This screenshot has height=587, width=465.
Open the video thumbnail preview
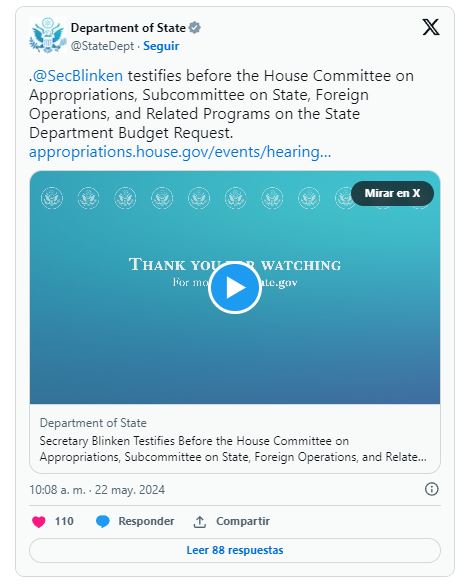click(235, 288)
